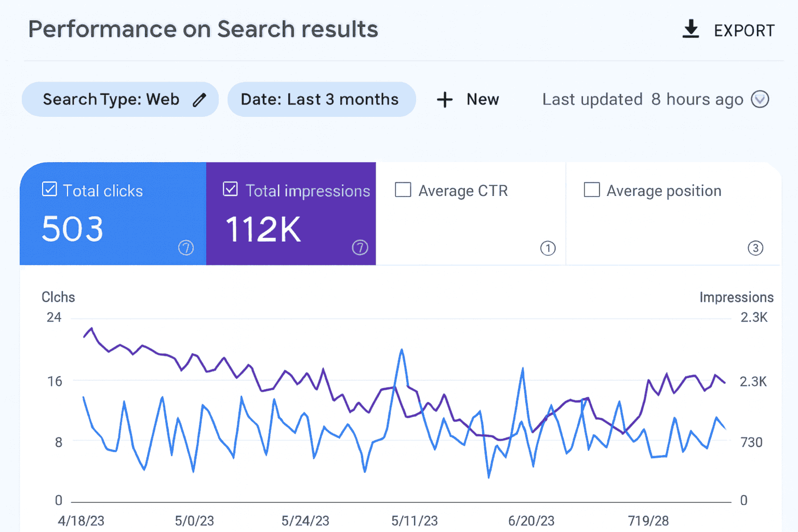Enable the Average position checkbox
This screenshot has width=798, height=532.
point(592,190)
